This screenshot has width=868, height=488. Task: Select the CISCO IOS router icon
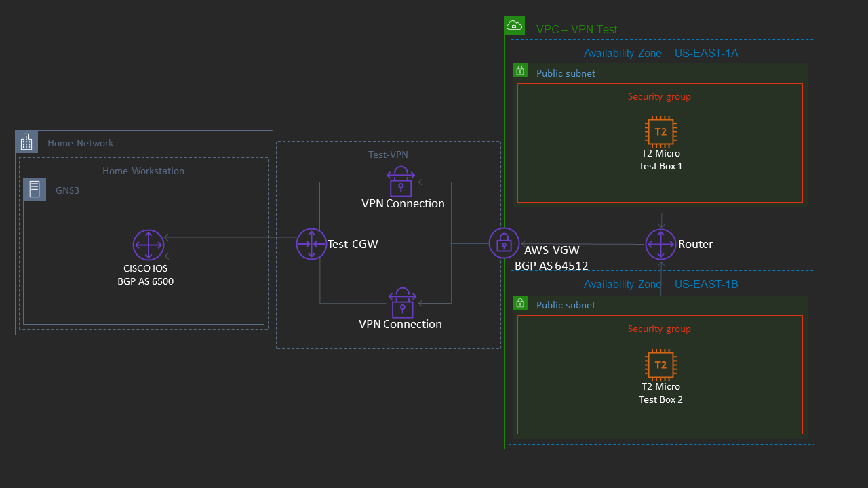[147, 245]
